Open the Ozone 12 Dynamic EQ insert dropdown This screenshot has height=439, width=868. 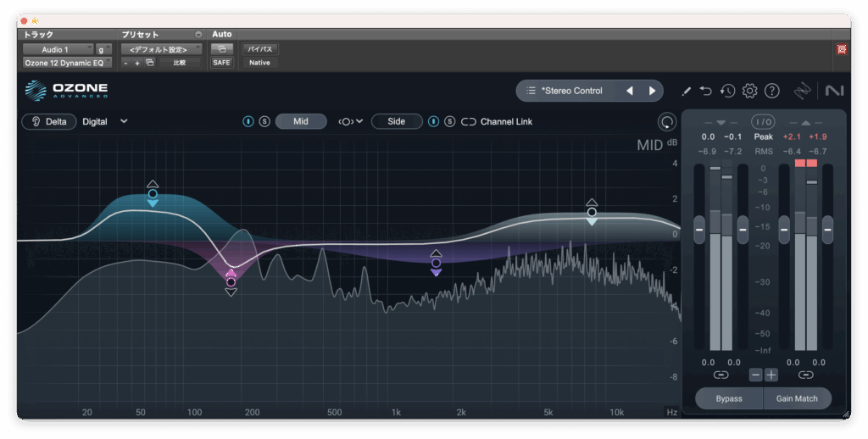coord(66,62)
